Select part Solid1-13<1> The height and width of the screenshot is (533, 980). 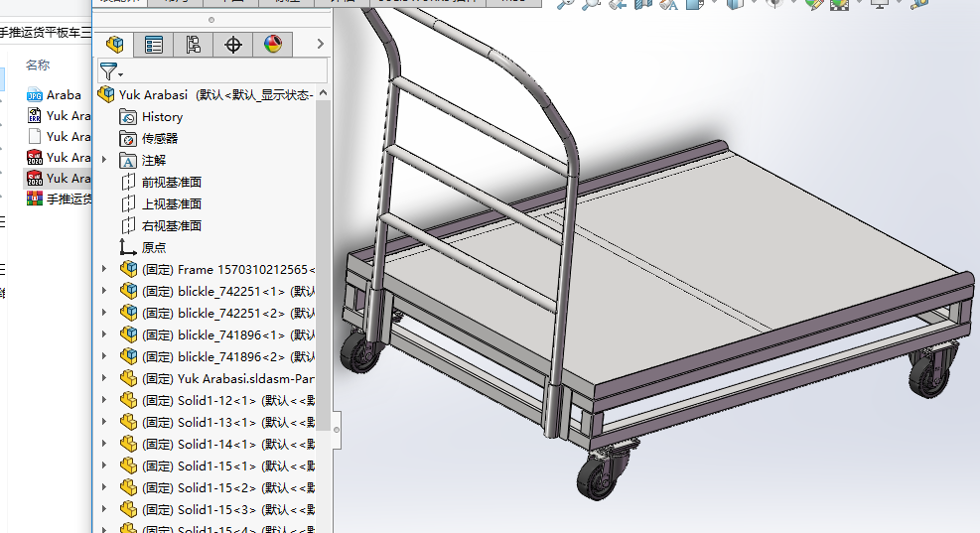[x=216, y=423]
